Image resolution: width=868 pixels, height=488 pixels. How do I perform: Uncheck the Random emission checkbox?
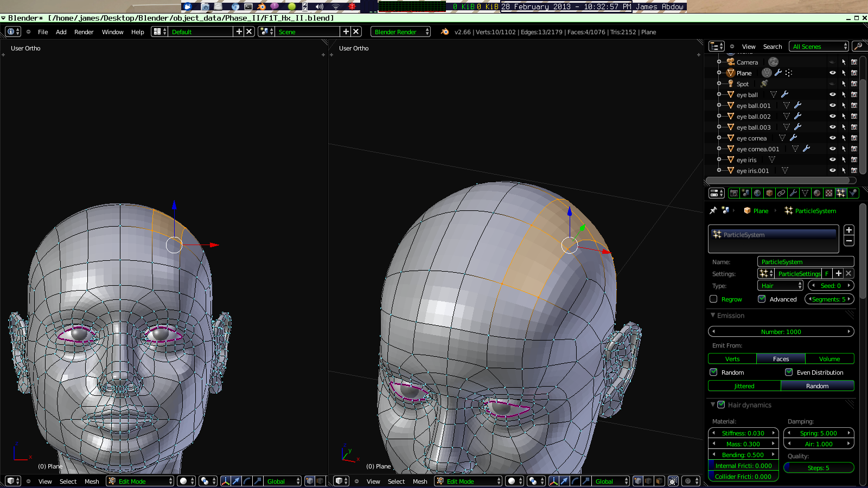point(713,372)
